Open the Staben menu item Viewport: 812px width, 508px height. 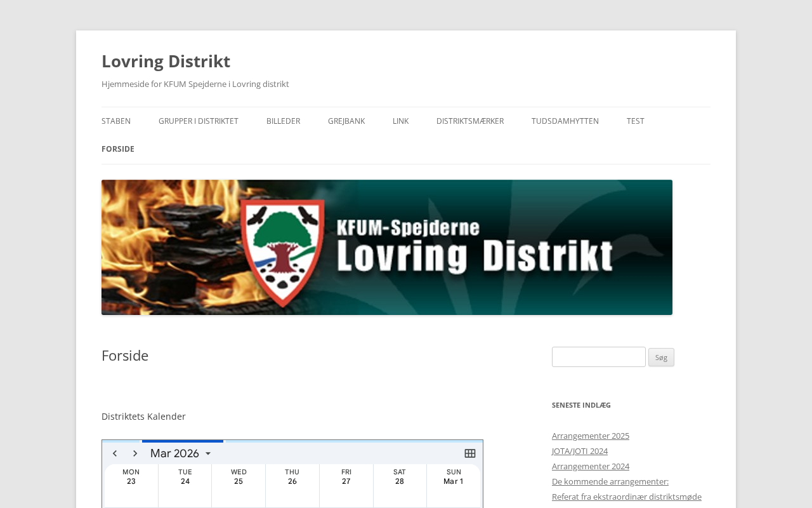click(116, 121)
